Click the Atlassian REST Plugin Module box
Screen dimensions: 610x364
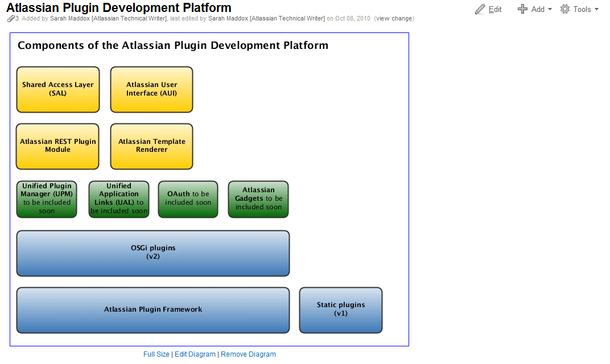[57, 146]
